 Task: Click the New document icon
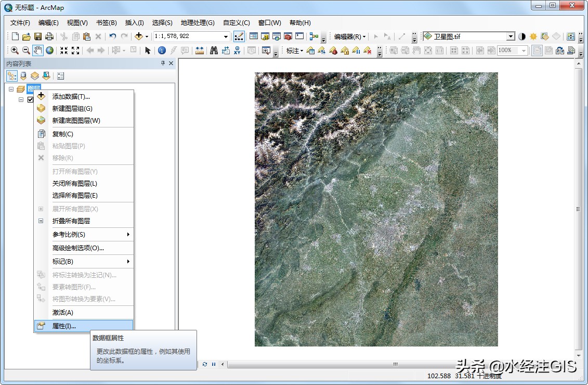15,36
